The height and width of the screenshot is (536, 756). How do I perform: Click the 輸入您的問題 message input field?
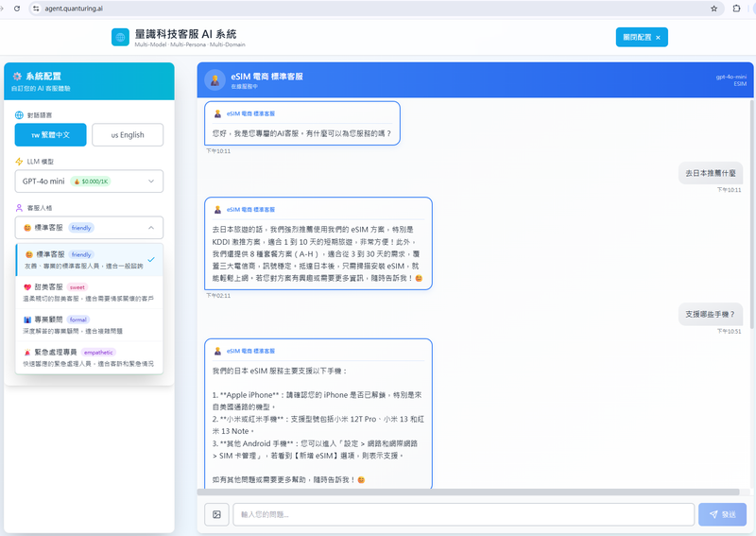(x=463, y=514)
